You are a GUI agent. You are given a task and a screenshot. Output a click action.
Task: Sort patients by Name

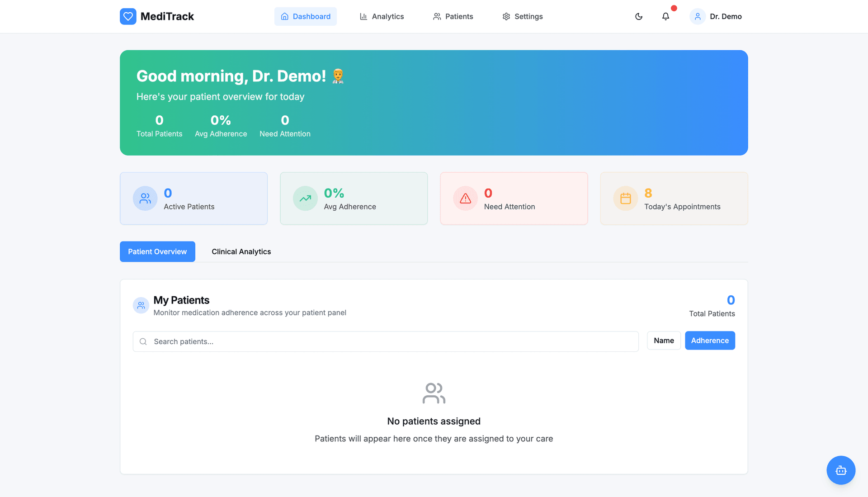coord(664,341)
